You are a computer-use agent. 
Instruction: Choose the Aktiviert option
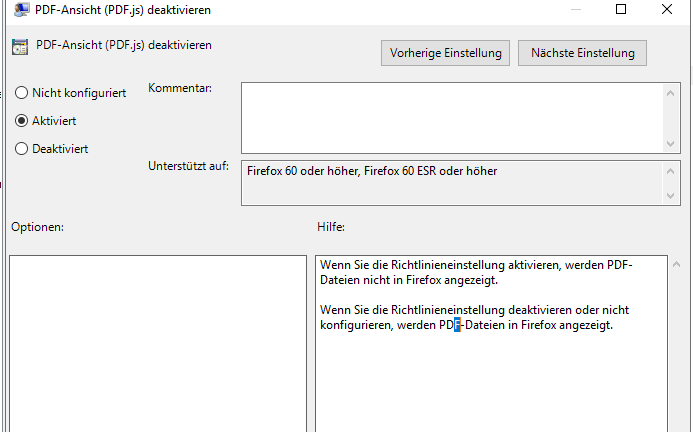click(22, 121)
